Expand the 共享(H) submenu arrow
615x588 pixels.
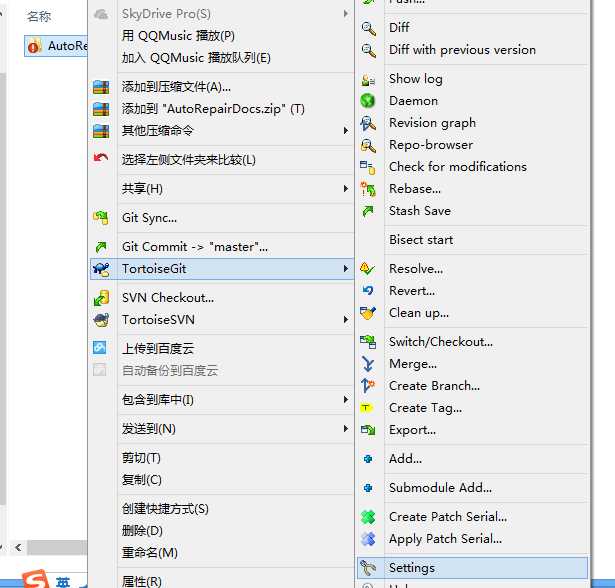coord(346,189)
